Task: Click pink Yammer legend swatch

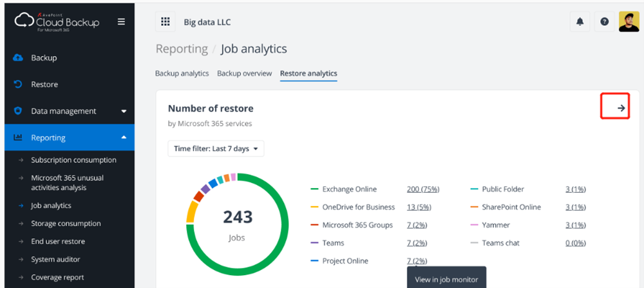Action: click(x=474, y=225)
